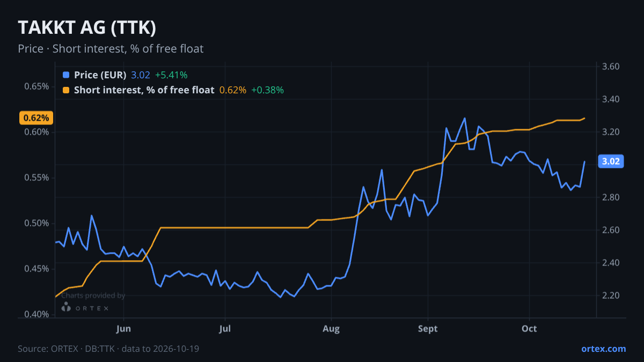Click the 3.40 right axis label
The image size is (644, 362).
pos(611,99)
